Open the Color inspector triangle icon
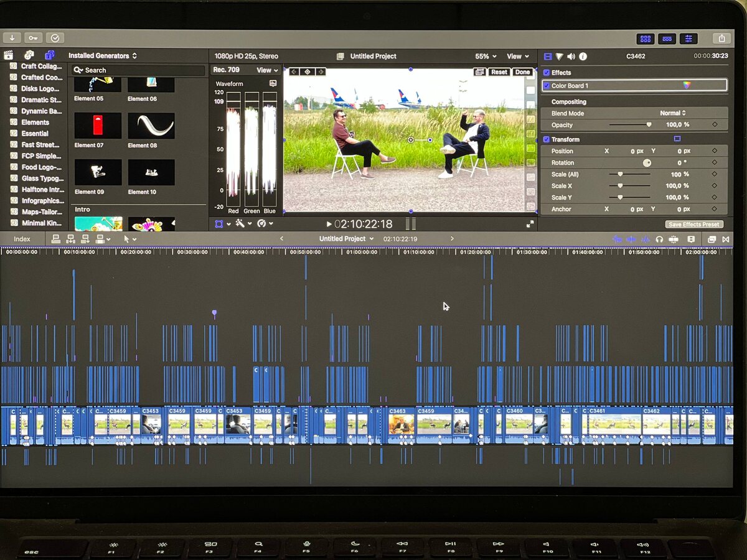This screenshot has height=560, width=747. pyautogui.click(x=560, y=56)
